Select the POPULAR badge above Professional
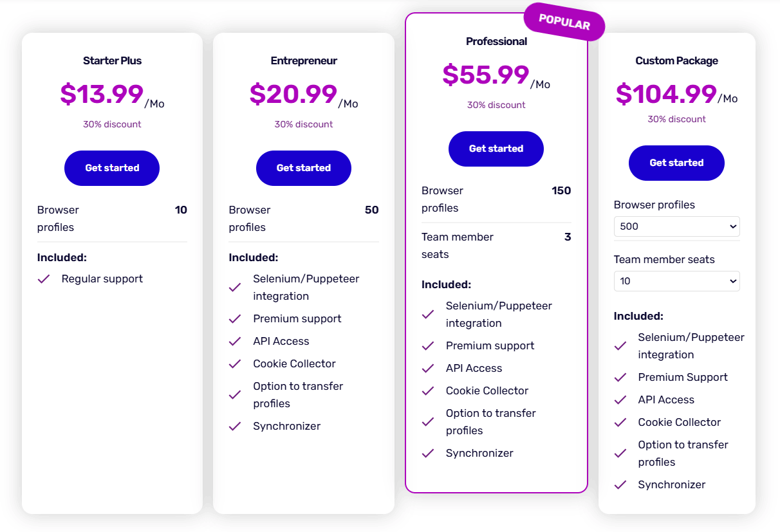780x532 pixels. click(x=564, y=23)
